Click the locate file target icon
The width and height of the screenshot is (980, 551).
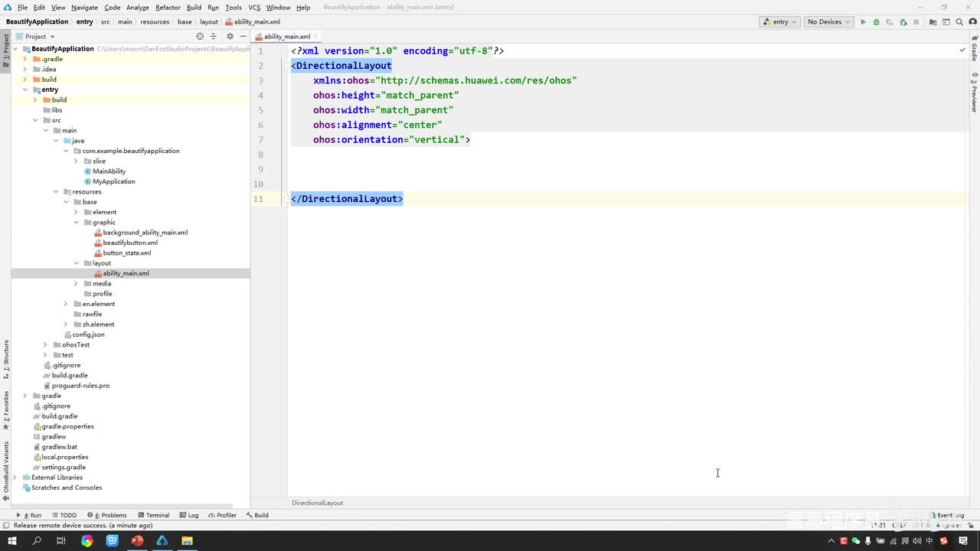[x=200, y=37]
